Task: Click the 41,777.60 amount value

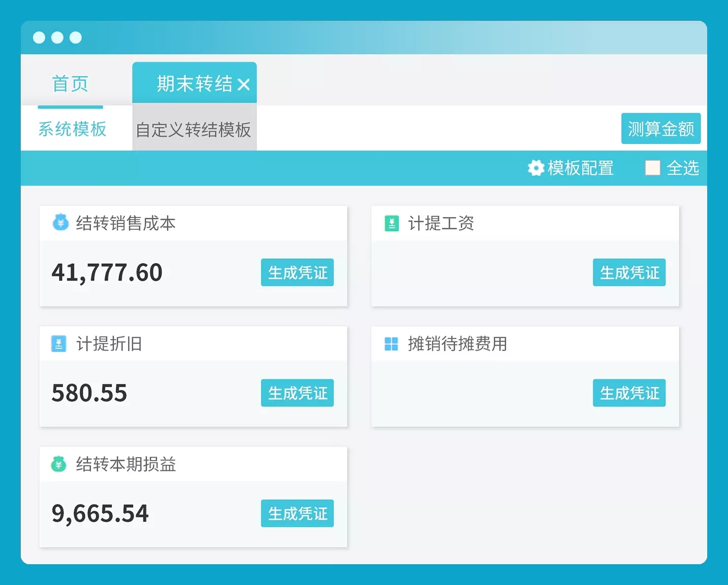Action: coord(107,272)
